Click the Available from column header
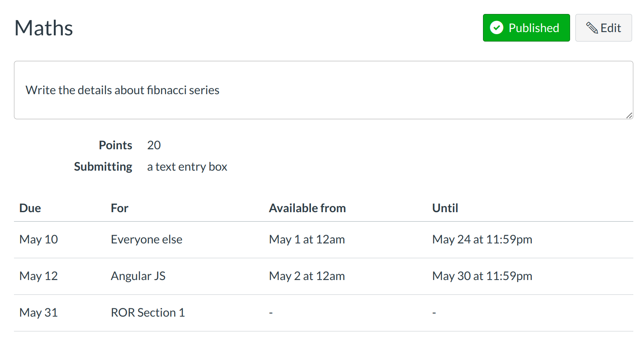Viewport: 644px width, 338px height. pos(307,208)
